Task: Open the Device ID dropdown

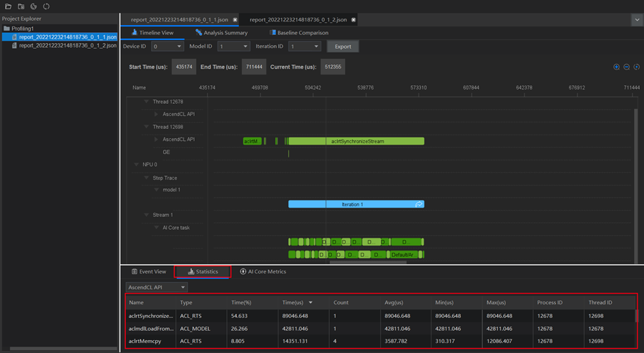Action: [x=167, y=47]
